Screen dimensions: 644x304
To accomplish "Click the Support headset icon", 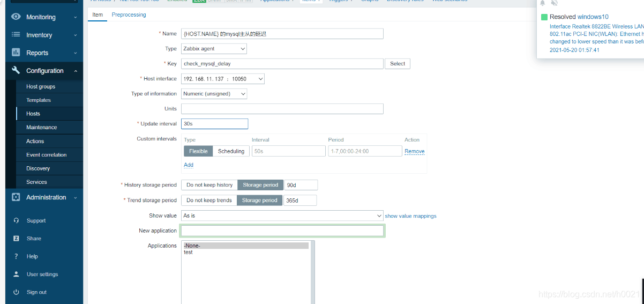I will 16,220.
